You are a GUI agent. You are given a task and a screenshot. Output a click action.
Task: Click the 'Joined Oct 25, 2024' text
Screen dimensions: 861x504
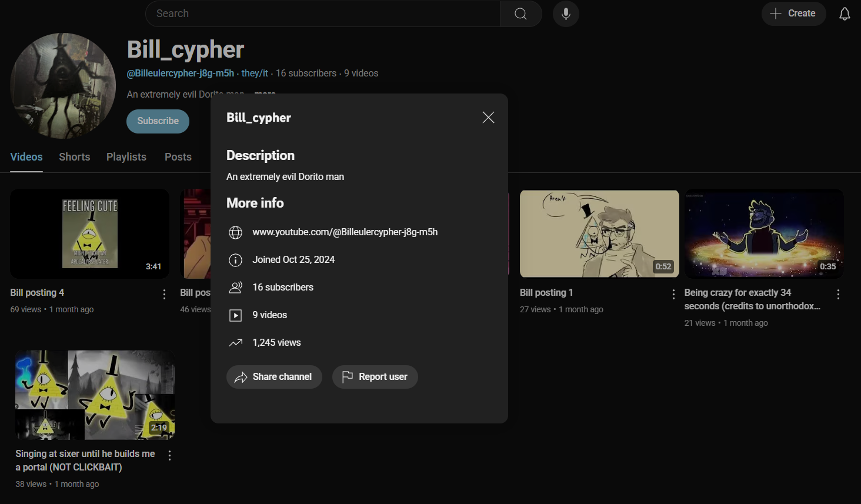tap(293, 260)
